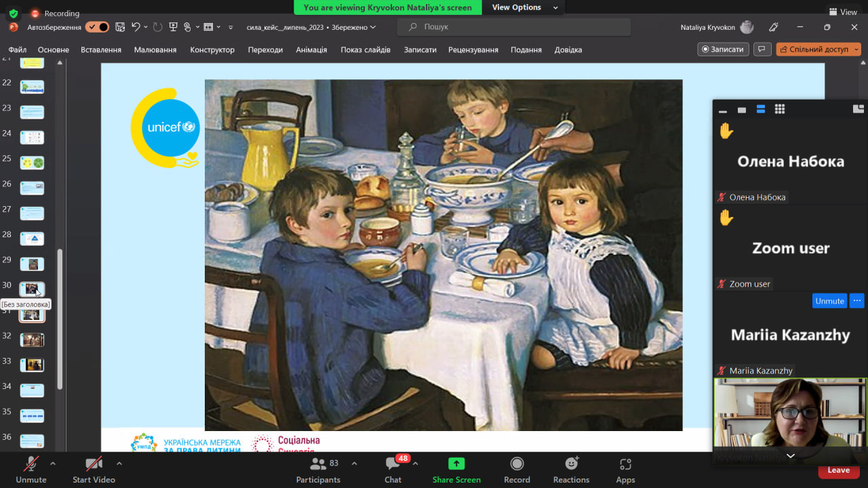This screenshot has height=488, width=868.
Task: Open the Основне ribbon tab
Action: tap(54, 49)
